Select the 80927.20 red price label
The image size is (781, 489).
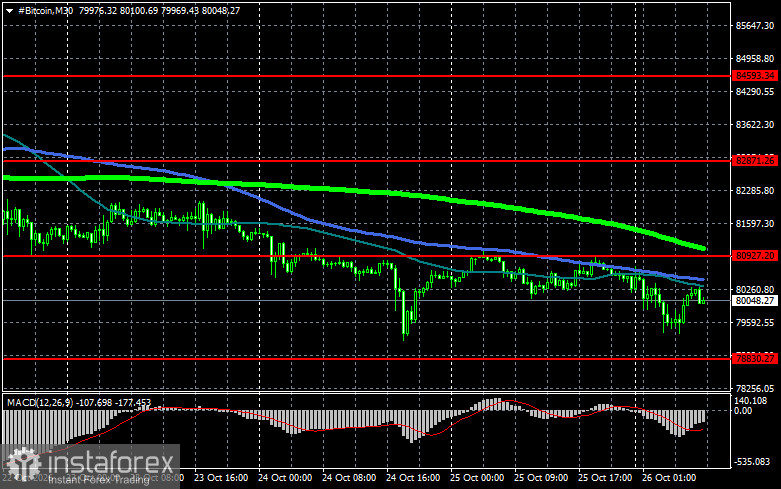(755, 255)
